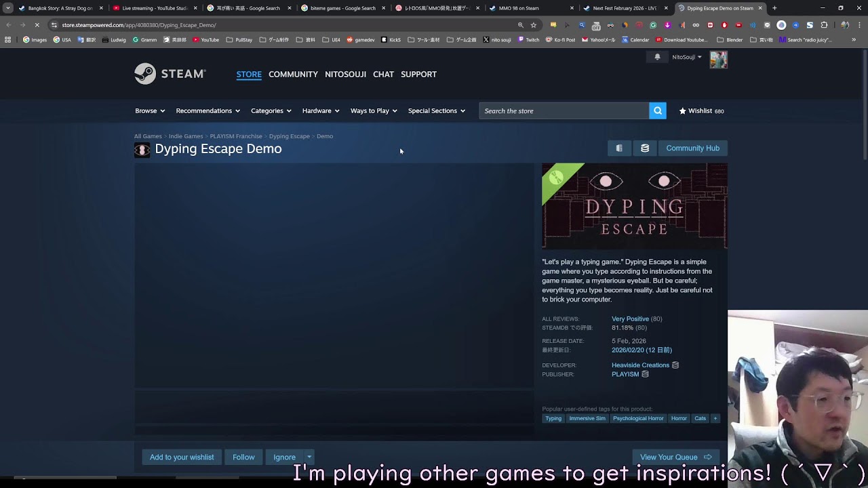Click the Dyping Escape header image
The image size is (868, 488).
click(x=635, y=206)
